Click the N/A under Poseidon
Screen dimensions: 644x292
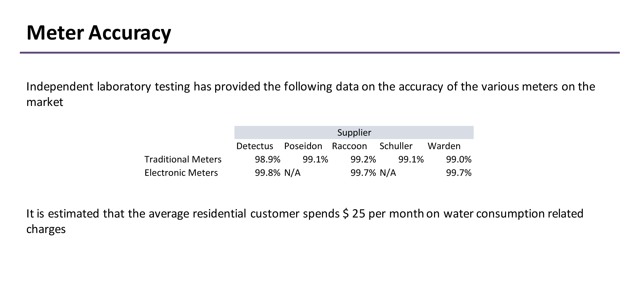click(292, 173)
